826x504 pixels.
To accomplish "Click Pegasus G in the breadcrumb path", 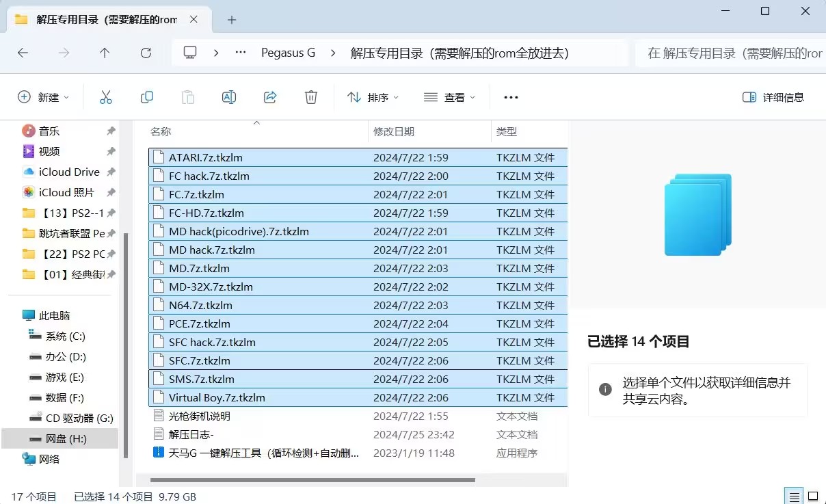I will coord(288,53).
